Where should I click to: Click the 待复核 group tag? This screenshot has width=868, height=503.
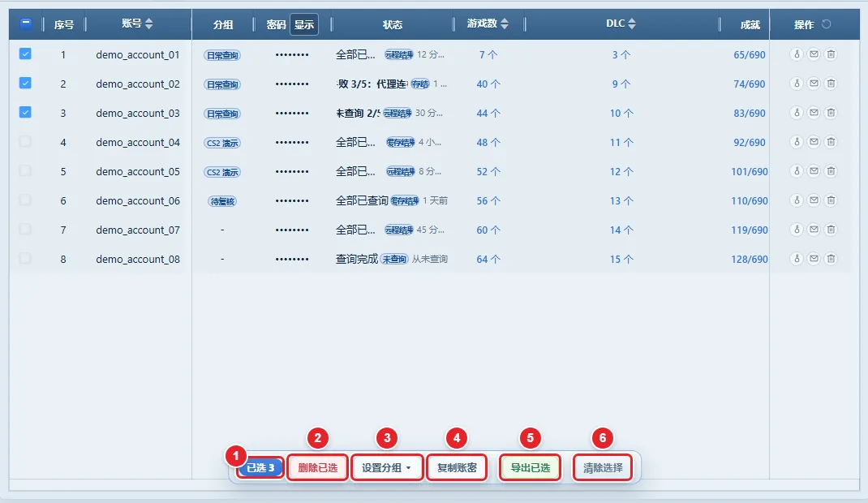click(222, 201)
